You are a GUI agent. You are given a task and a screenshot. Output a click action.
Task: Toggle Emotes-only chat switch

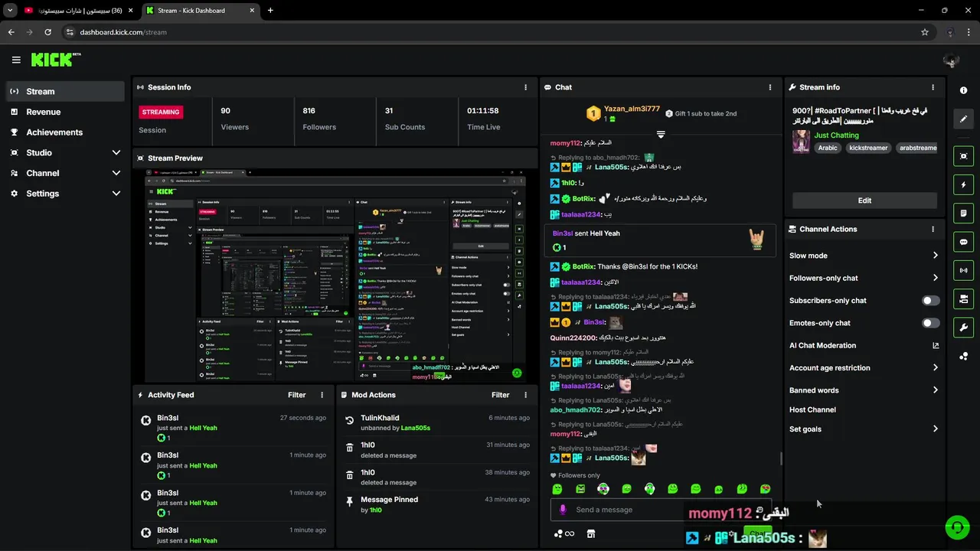pos(930,323)
